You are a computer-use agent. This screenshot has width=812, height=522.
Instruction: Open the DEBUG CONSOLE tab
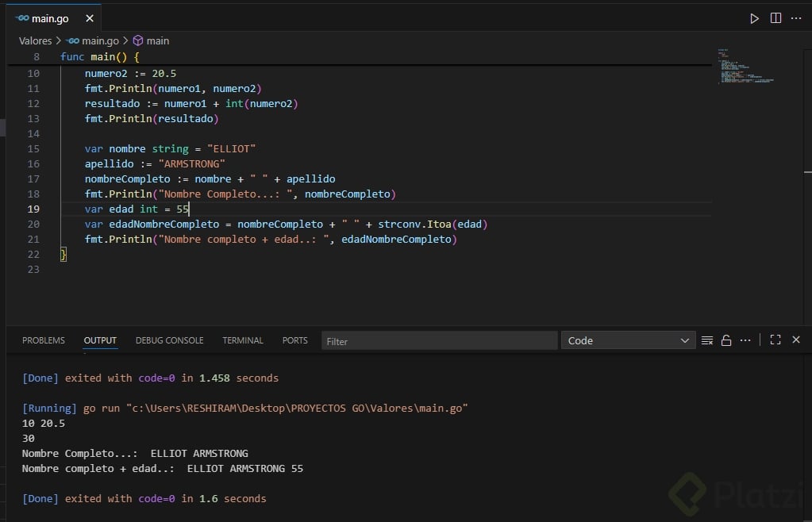pos(169,340)
